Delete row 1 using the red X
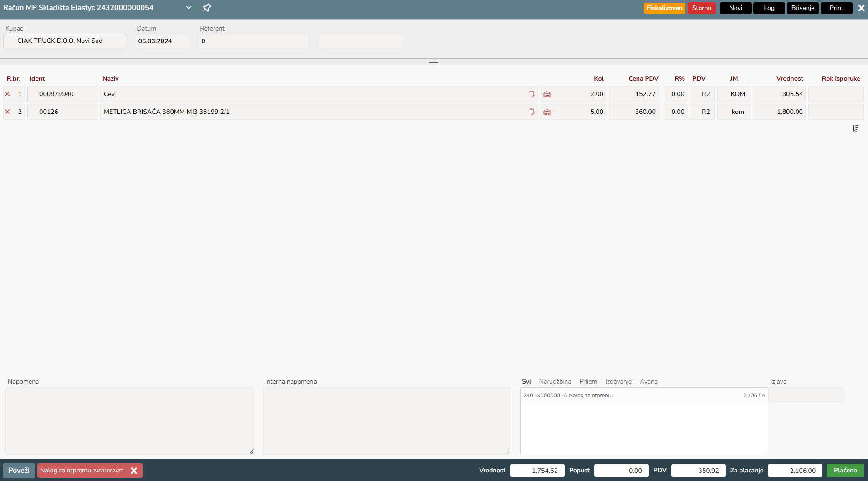The width and height of the screenshot is (868, 481). tap(7, 94)
